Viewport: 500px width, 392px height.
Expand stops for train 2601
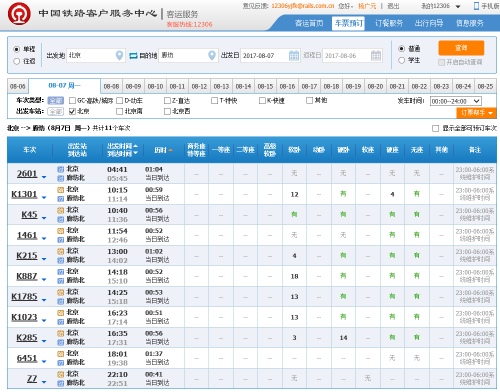click(44, 177)
